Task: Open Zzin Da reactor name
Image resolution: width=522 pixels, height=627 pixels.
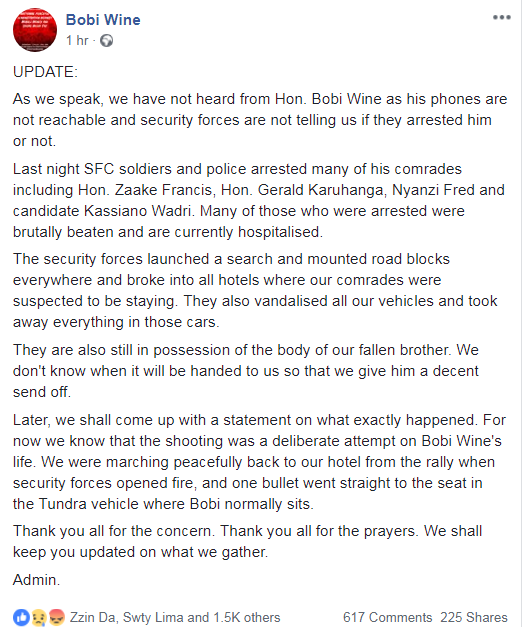Action: click(x=93, y=617)
